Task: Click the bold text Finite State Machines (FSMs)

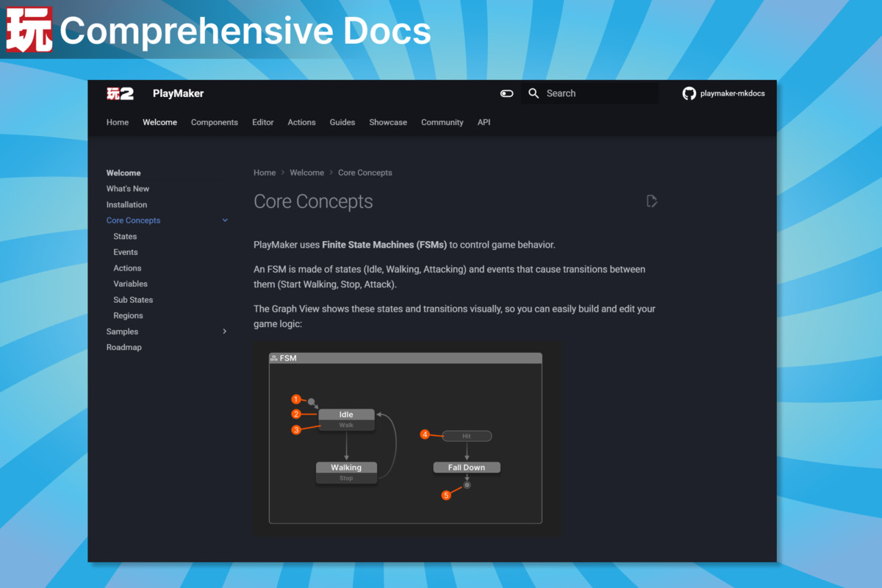Action: click(x=384, y=245)
